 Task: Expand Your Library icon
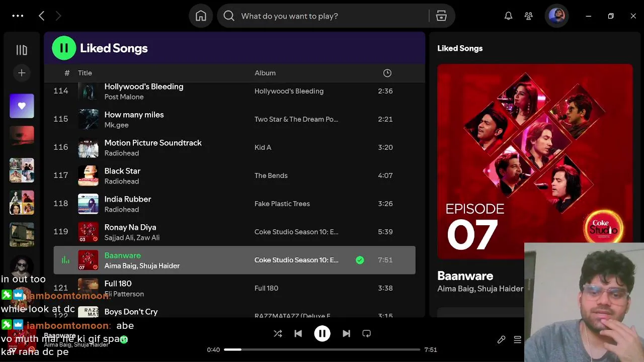click(x=22, y=50)
